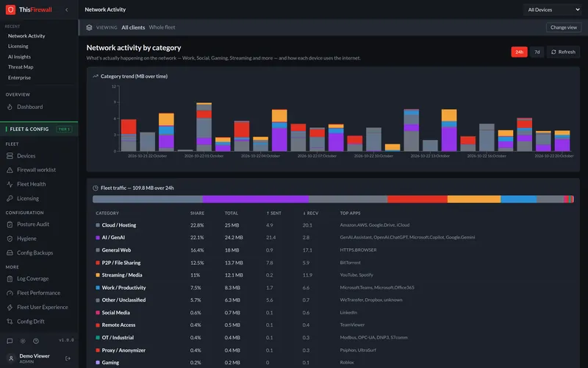
Task: Select the Streaming / Media category row
Action: click(x=333, y=275)
